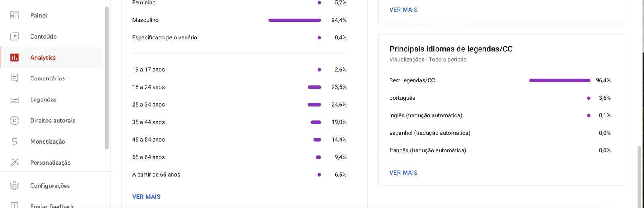Click the 25 a 34 anos row
Image resolution: width=644 pixels, height=208 pixels.
click(239, 105)
